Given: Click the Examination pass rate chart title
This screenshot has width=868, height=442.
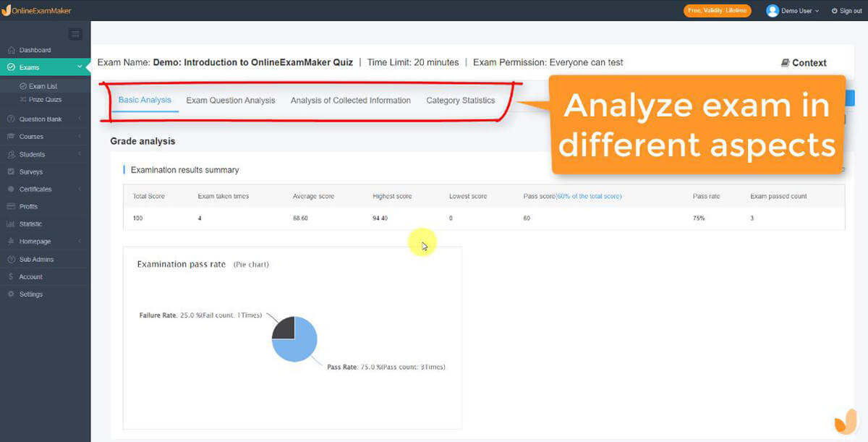Looking at the screenshot, I should point(182,265).
